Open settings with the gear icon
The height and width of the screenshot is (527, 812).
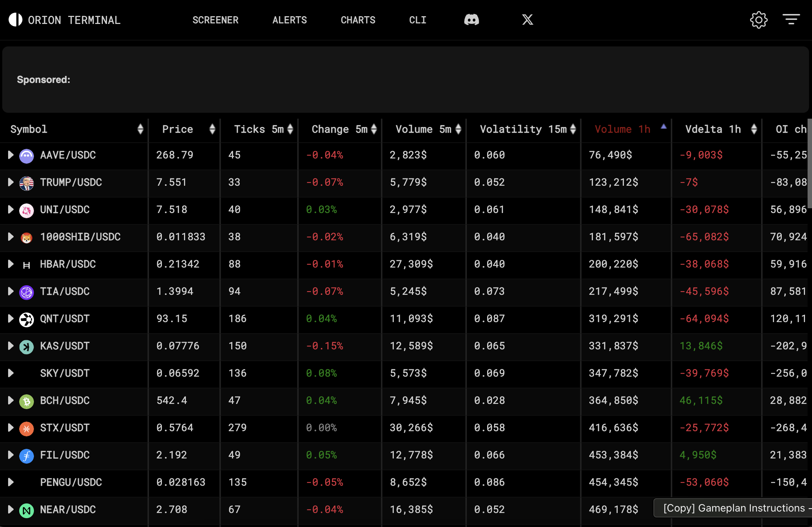coord(759,20)
